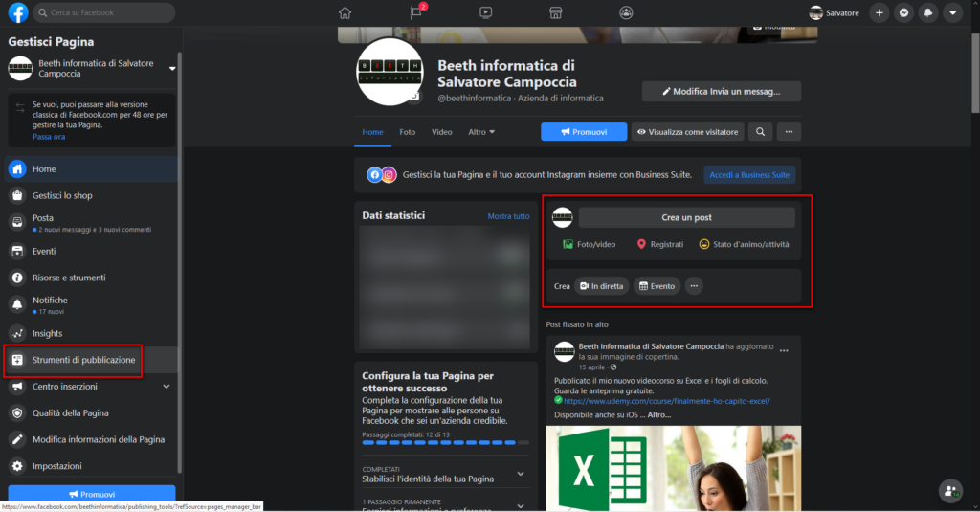Viewport: 980px width, 512px height.
Task: Click the Crea un post field
Action: click(x=686, y=217)
